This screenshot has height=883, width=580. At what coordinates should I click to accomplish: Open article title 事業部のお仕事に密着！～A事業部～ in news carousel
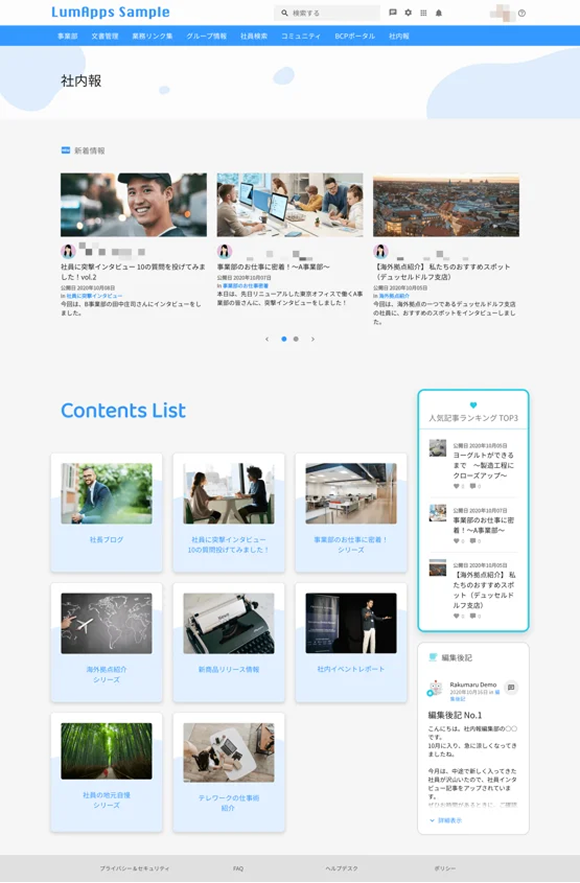coord(273,267)
